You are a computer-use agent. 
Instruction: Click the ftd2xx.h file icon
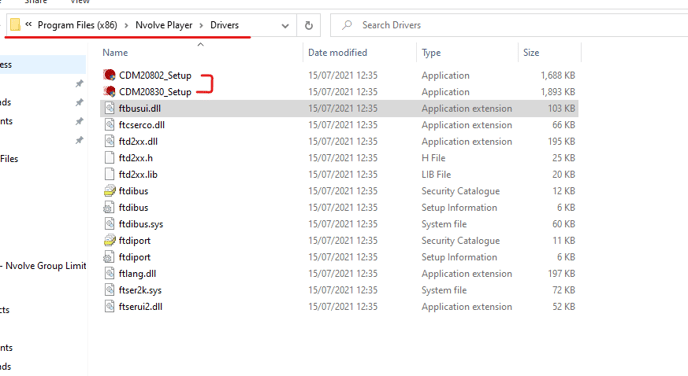point(109,158)
